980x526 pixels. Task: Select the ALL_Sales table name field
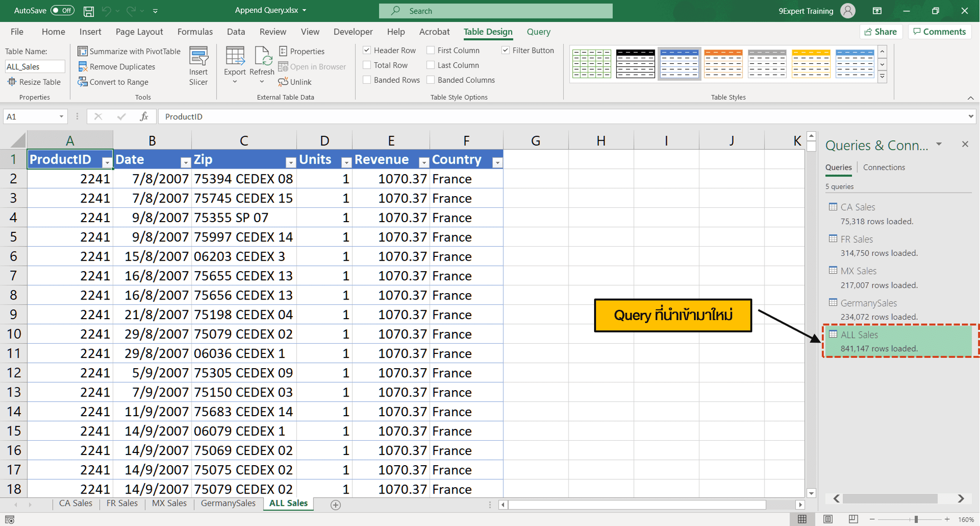(x=34, y=66)
